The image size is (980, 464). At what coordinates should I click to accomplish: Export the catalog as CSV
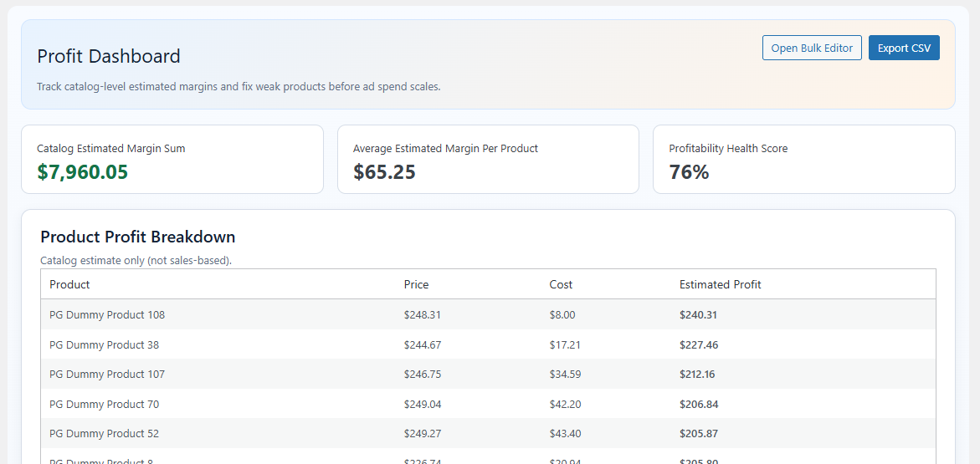(x=903, y=48)
